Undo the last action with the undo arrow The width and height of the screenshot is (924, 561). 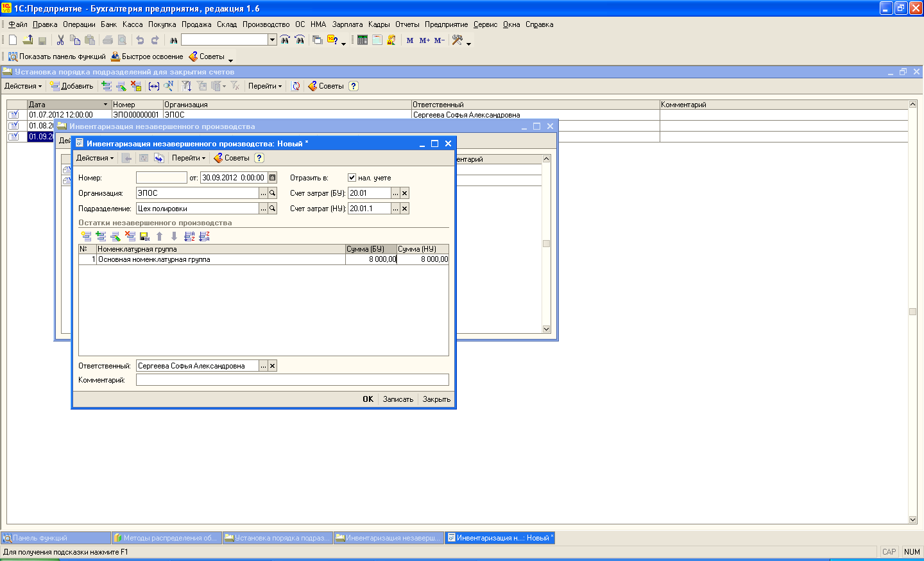(140, 40)
